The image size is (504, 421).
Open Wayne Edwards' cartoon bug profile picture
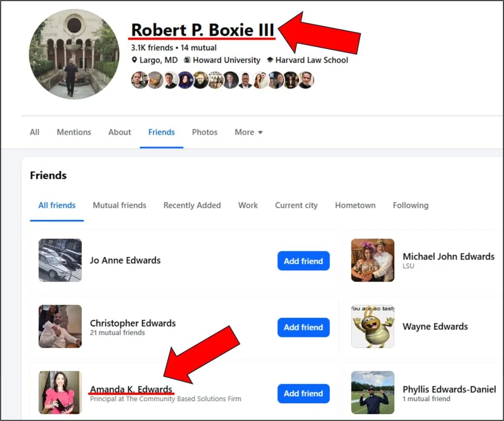(x=373, y=326)
